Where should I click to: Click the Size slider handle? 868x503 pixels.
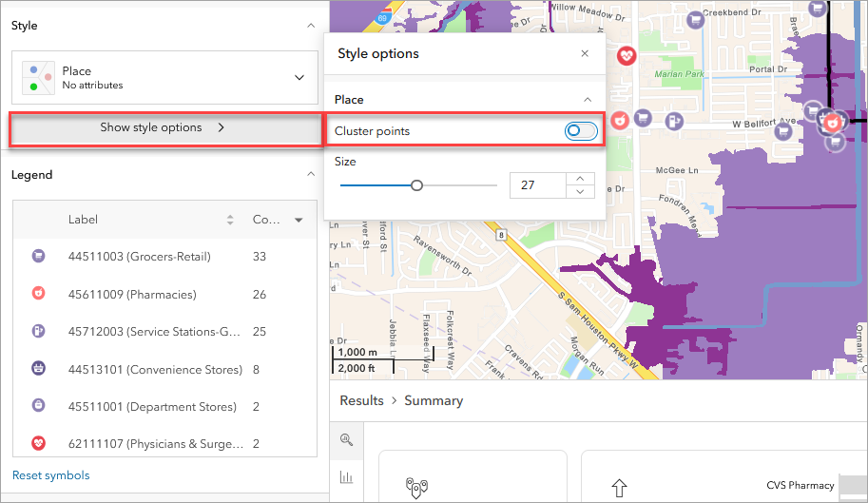(416, 185)
